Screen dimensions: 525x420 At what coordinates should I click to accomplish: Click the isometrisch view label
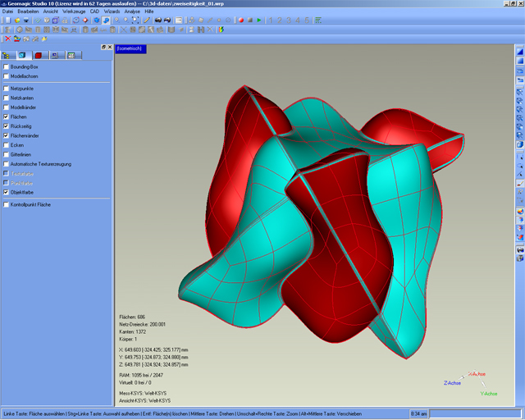pos(131,48)
